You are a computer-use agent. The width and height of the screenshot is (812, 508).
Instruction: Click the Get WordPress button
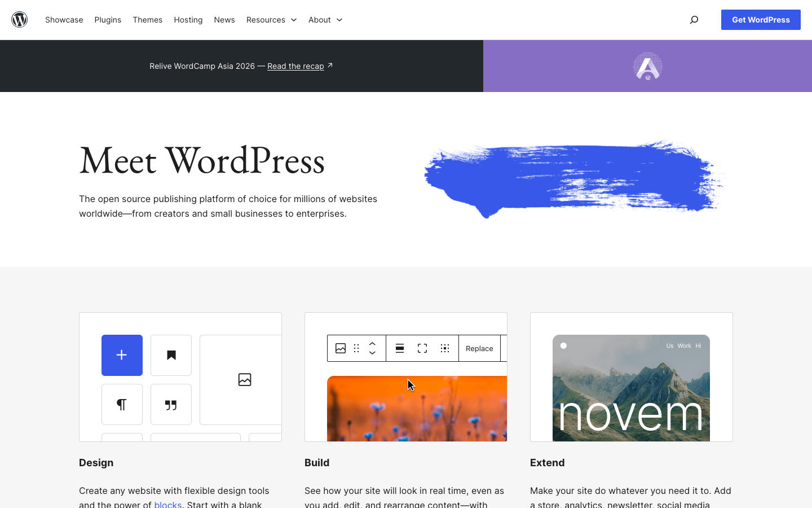click(761, 19)
